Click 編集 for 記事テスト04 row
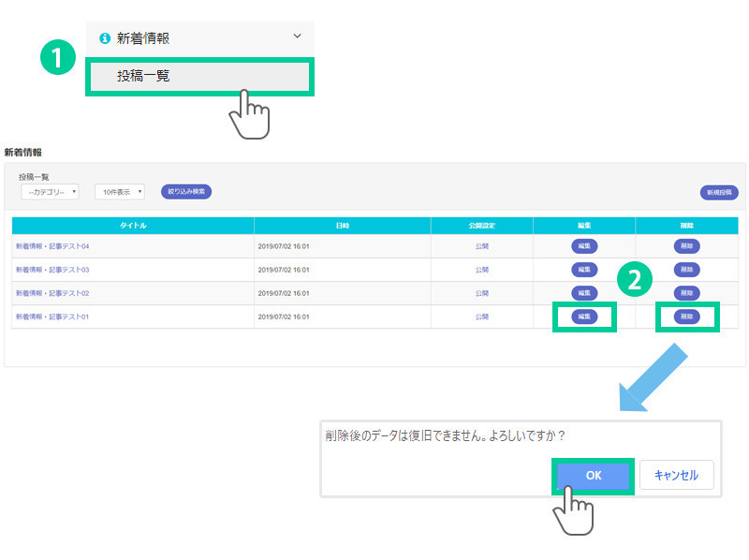 (x=584, y=246)
